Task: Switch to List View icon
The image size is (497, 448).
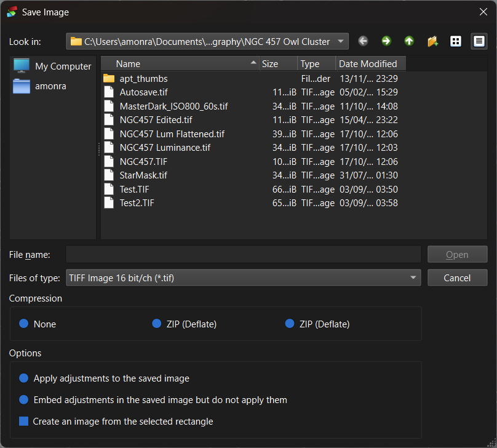Action: tap(456, 41)
